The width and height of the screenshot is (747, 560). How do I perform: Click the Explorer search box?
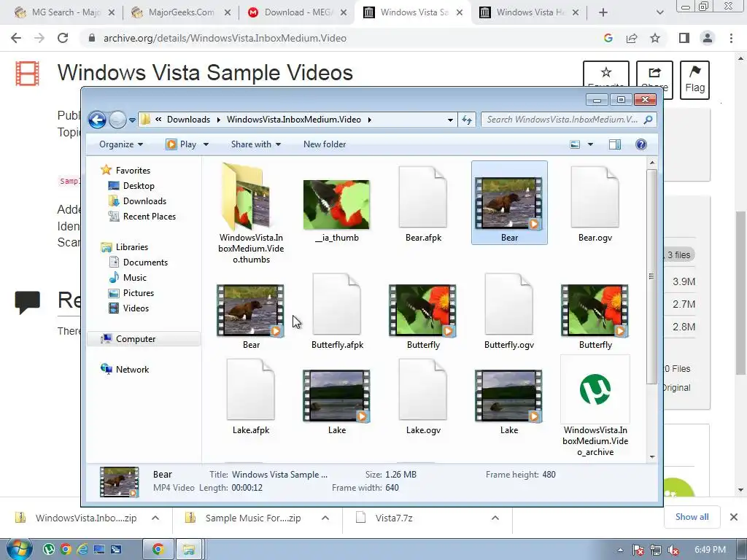[x=569, y=120]
